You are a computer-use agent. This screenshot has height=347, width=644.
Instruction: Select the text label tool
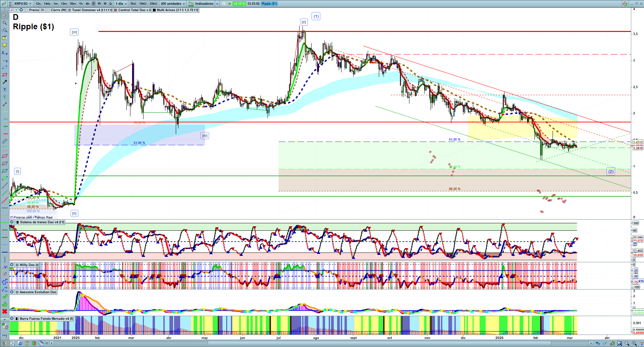pyautogui.click(x=5, y=89)
